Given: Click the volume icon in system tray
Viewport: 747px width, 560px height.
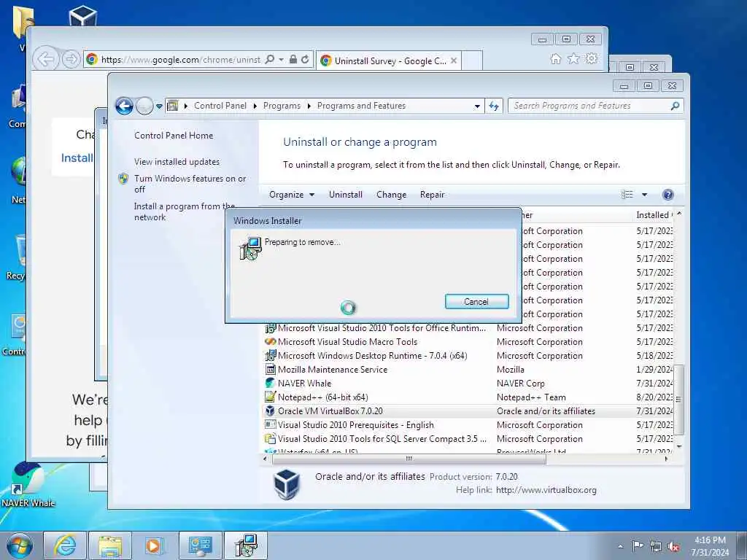Looking at the screenshot, I should pos(673,547).
